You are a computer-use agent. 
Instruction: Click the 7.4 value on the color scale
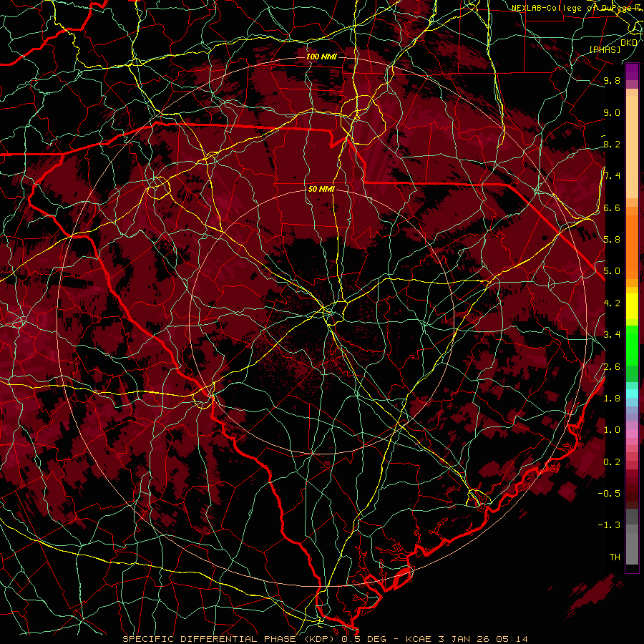click(612, 176)
